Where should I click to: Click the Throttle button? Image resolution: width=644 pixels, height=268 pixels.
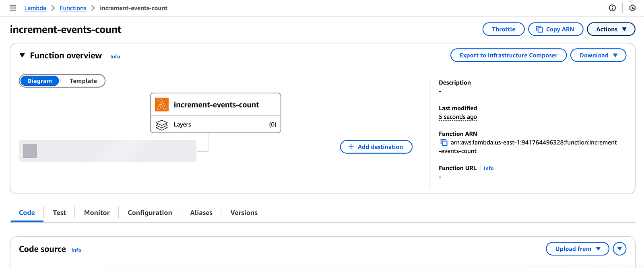[504, 29]
